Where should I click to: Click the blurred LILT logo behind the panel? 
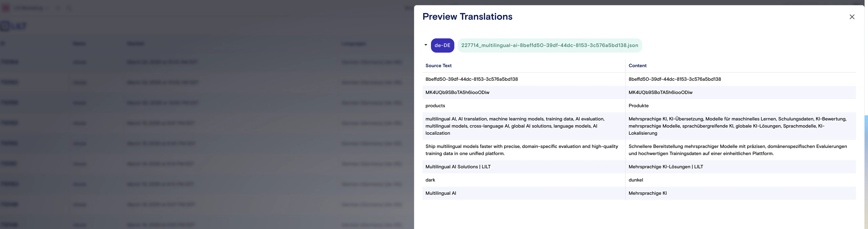[14, 26]
